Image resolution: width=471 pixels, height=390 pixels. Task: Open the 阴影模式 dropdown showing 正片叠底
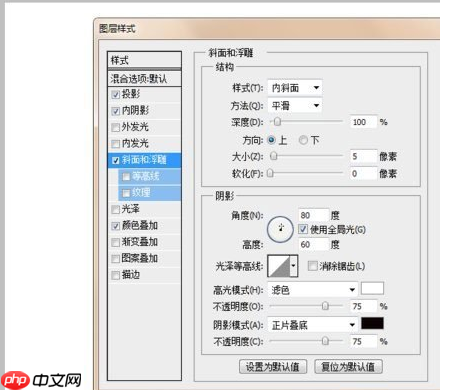(313, 325)
